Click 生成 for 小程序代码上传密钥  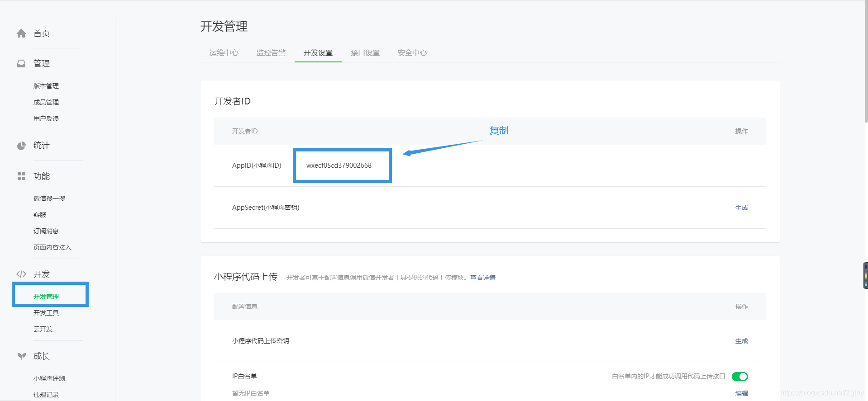742,341
